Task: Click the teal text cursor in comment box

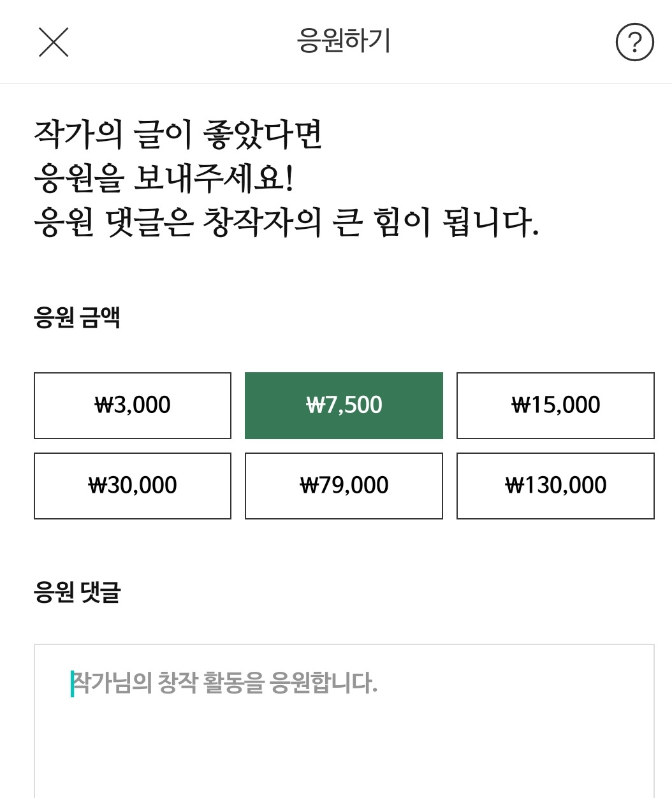Action: tap(72, 683)
